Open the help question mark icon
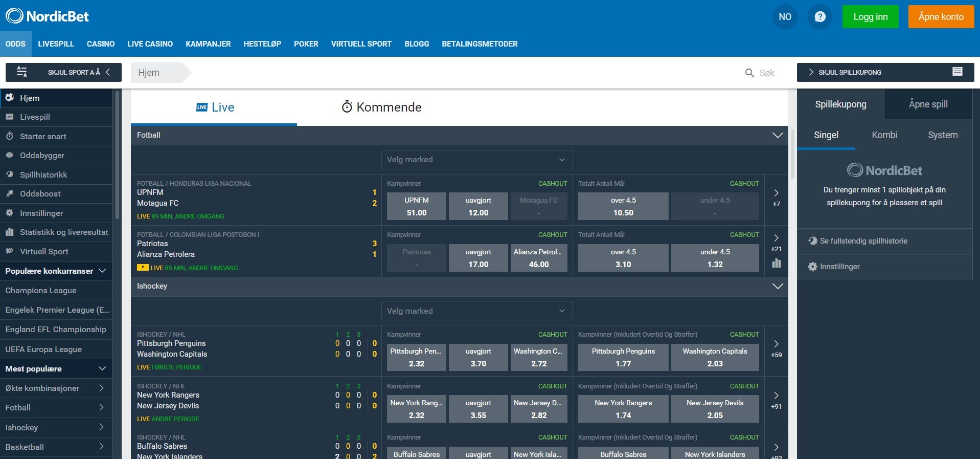 point(820,17)
